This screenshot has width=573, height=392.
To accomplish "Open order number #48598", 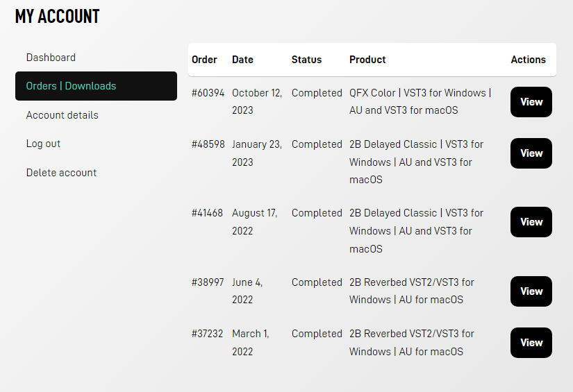I will [208, 144].
